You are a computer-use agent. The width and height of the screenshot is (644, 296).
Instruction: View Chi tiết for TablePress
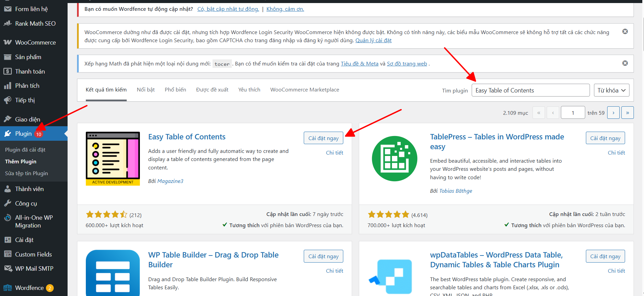click(616, 153)
